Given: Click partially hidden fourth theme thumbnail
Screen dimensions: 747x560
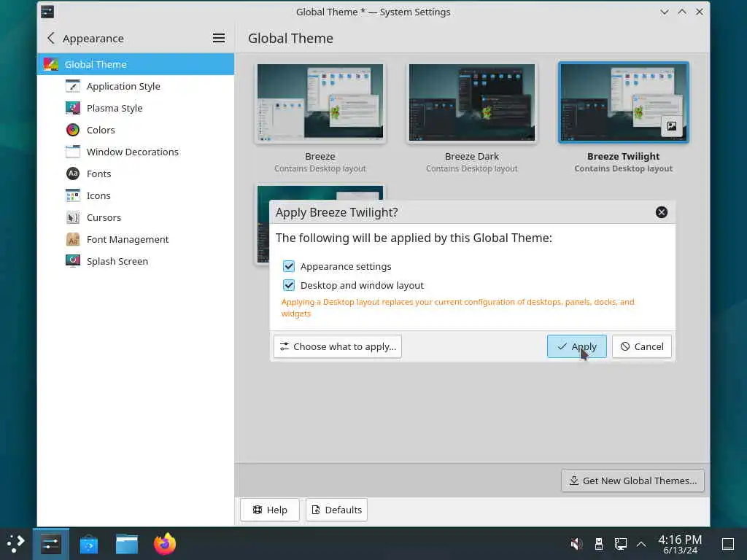Looking at the screenshot, I should 263,223.
